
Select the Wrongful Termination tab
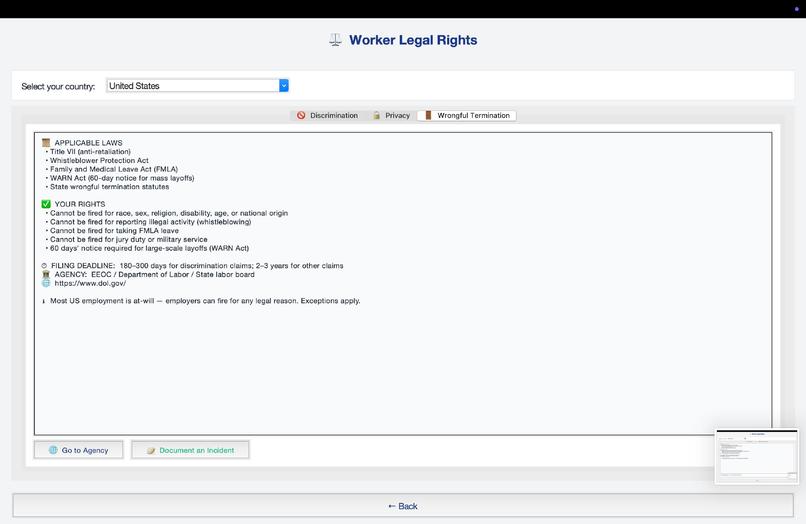(x=467, y=115)
